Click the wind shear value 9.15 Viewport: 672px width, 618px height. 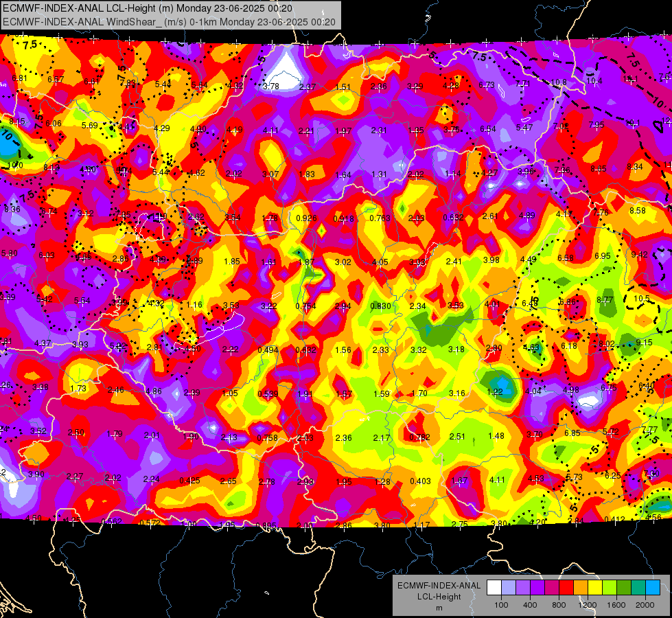644,342
